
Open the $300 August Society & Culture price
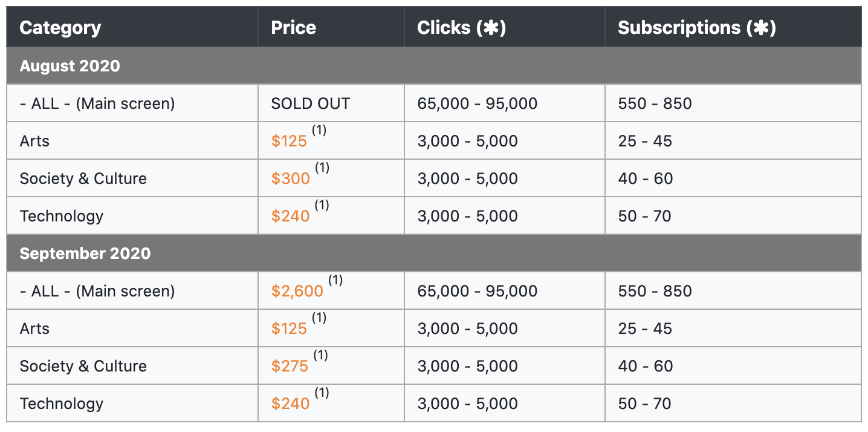(291, 179)
